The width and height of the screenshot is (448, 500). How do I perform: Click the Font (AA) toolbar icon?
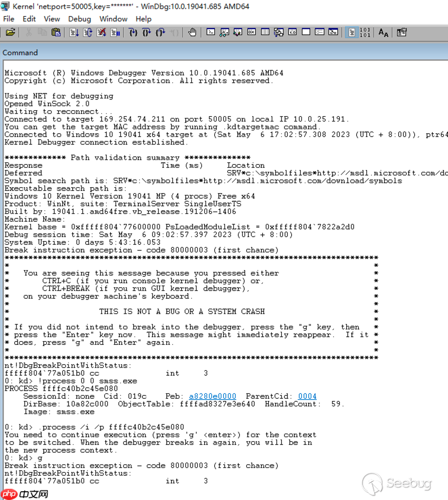(x=383, y=32)
